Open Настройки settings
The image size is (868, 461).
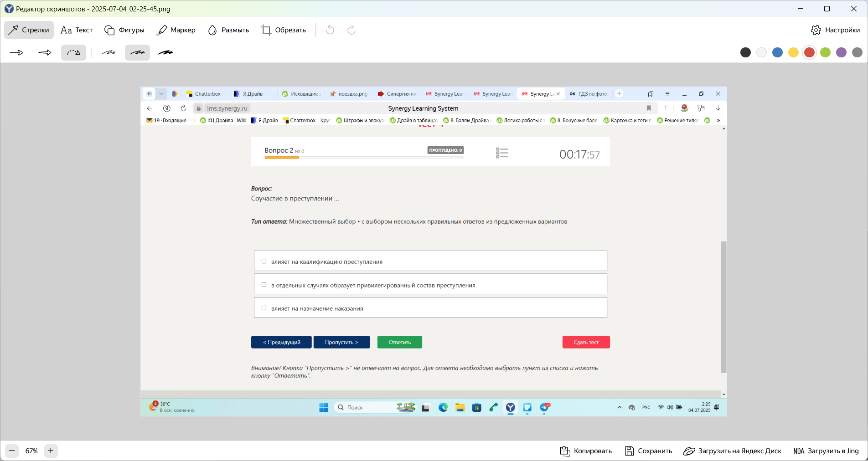pos(836,30)
